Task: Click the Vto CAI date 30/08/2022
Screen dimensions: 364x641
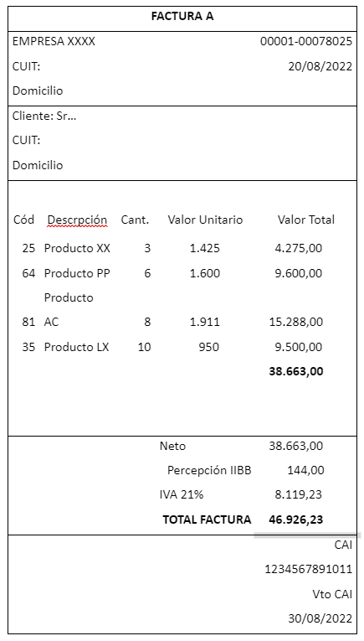Action: 320,618
